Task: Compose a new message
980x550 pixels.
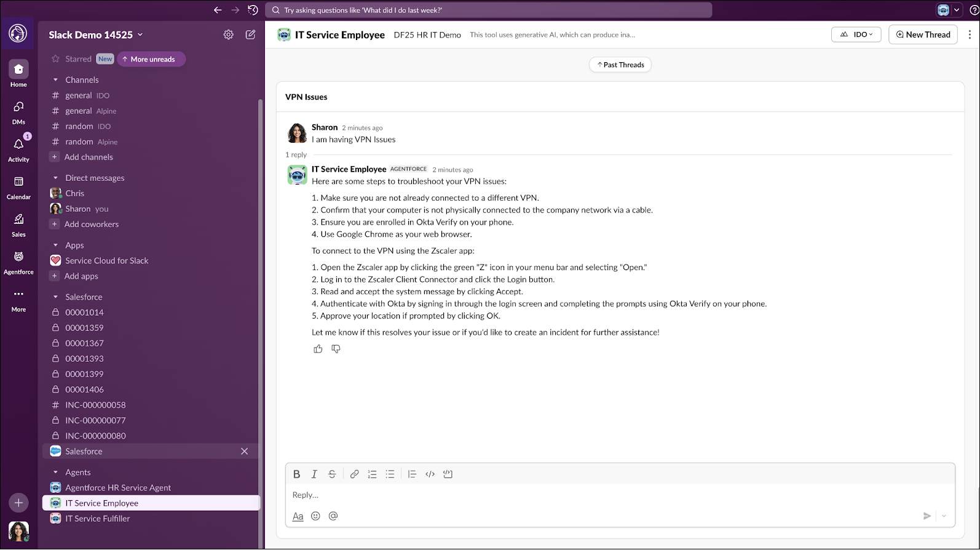Action: [250, 34]
